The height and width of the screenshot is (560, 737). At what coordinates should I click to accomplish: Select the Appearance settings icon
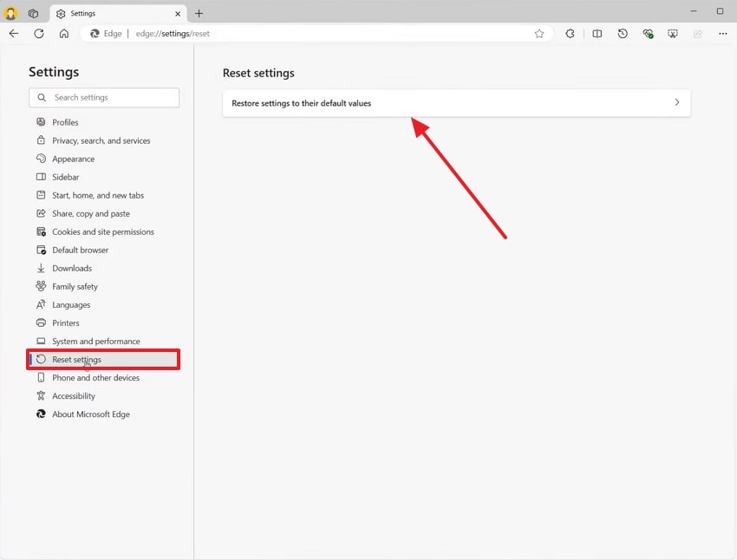42,159
